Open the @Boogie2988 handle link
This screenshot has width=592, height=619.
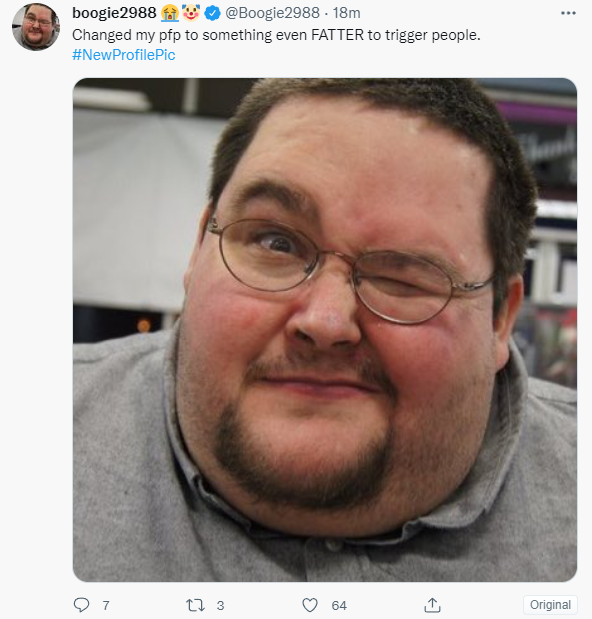click(x=272, y=13)
